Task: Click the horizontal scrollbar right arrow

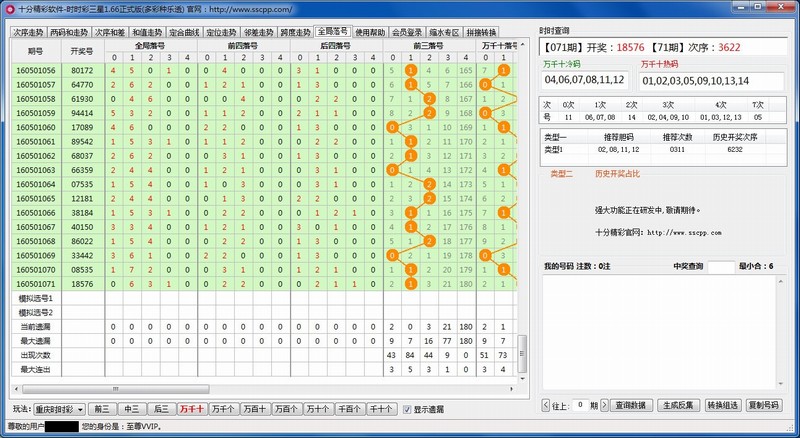Action: point(512,389)
